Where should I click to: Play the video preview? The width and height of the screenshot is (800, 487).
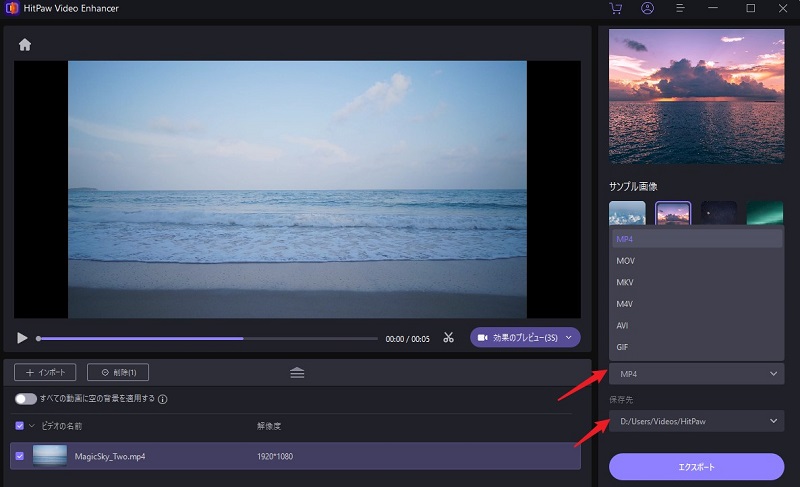pyautogui.click(x=22, y=338)
